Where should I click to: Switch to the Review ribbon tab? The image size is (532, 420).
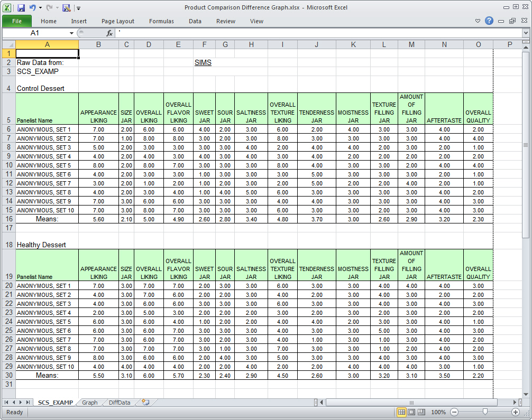pyautogui.click(x=226, y=21)
